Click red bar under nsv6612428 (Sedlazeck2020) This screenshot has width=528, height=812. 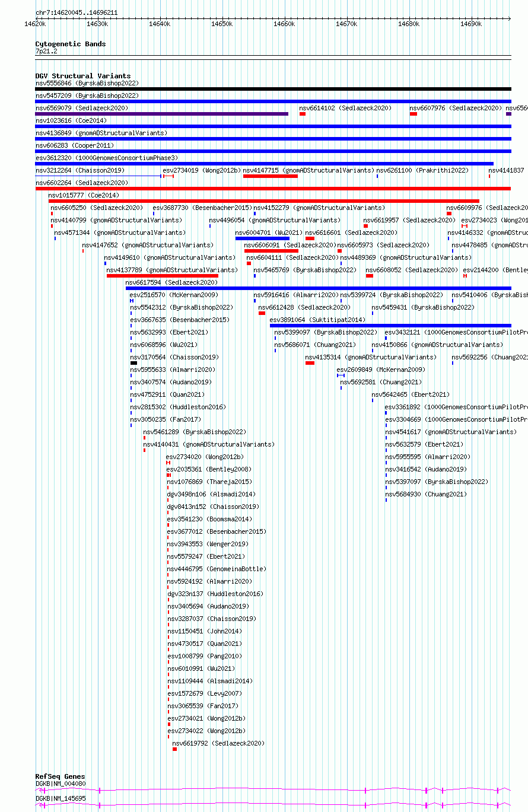click(262, 313)
